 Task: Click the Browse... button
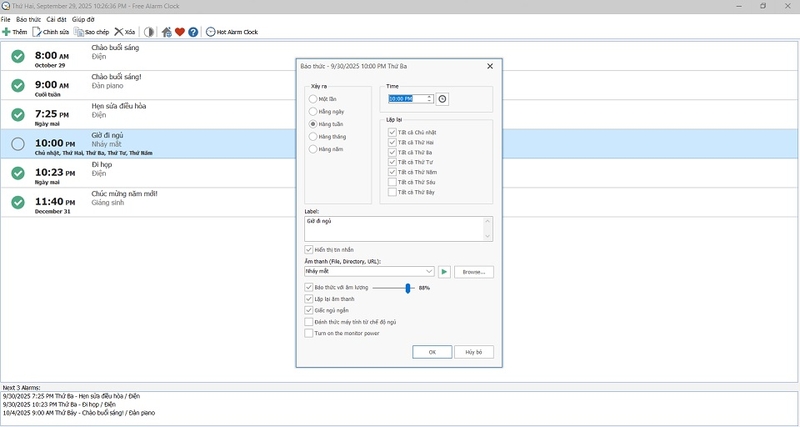474,272
